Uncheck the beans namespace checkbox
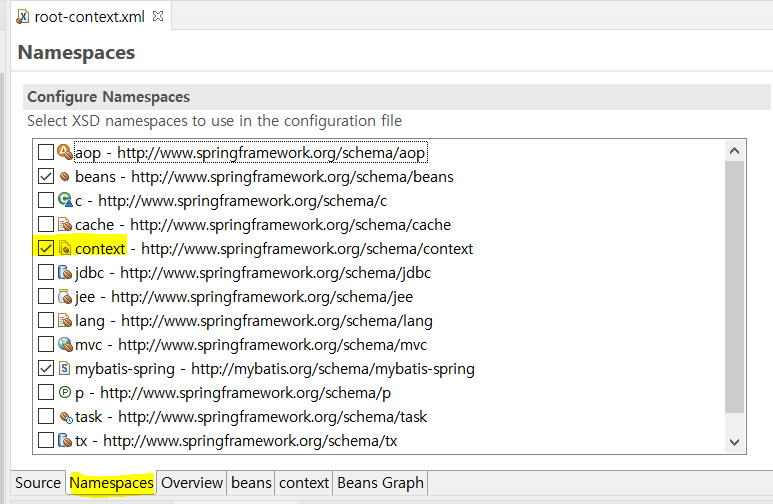Image resolution: width=773 pixels, height=504 pixels. coord(46,176)
